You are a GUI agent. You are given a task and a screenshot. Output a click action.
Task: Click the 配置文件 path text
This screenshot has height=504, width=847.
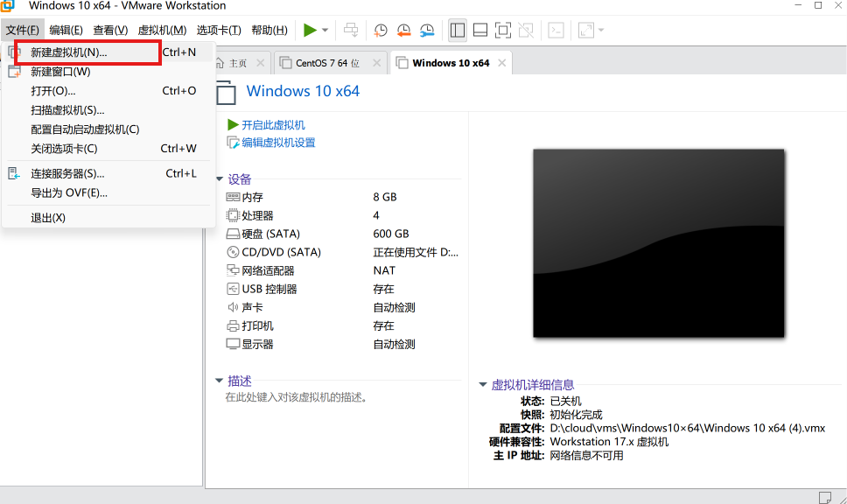point(687,429)
